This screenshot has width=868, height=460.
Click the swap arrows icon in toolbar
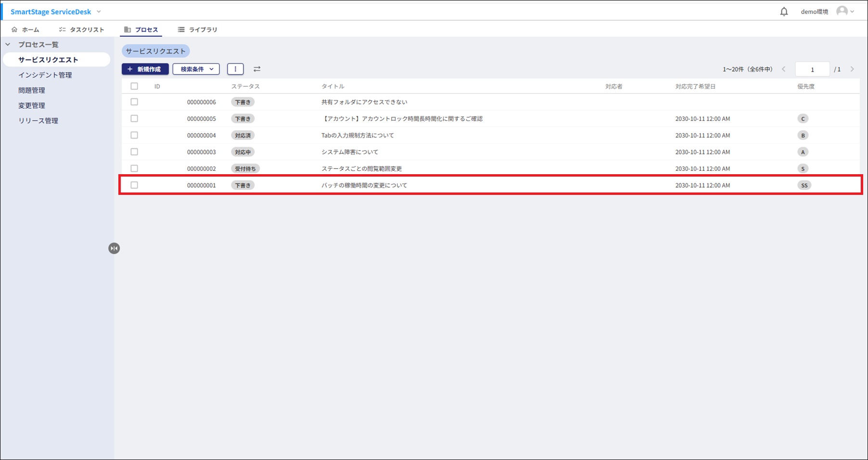257,69
